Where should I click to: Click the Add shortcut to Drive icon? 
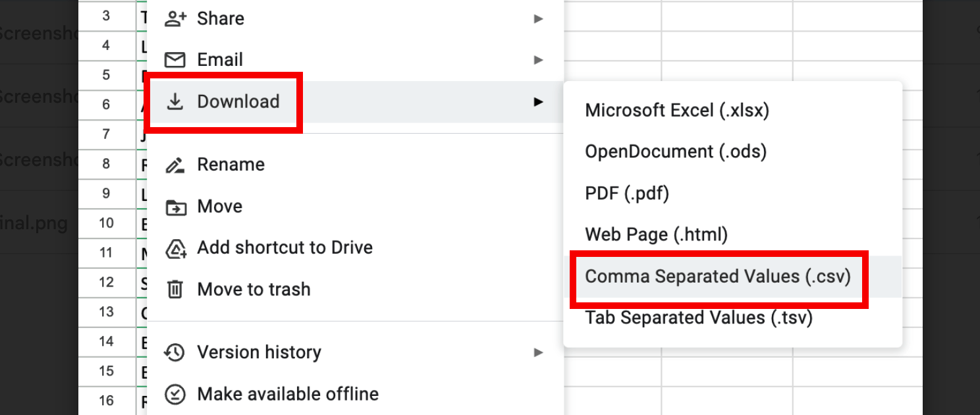(175, 247)
